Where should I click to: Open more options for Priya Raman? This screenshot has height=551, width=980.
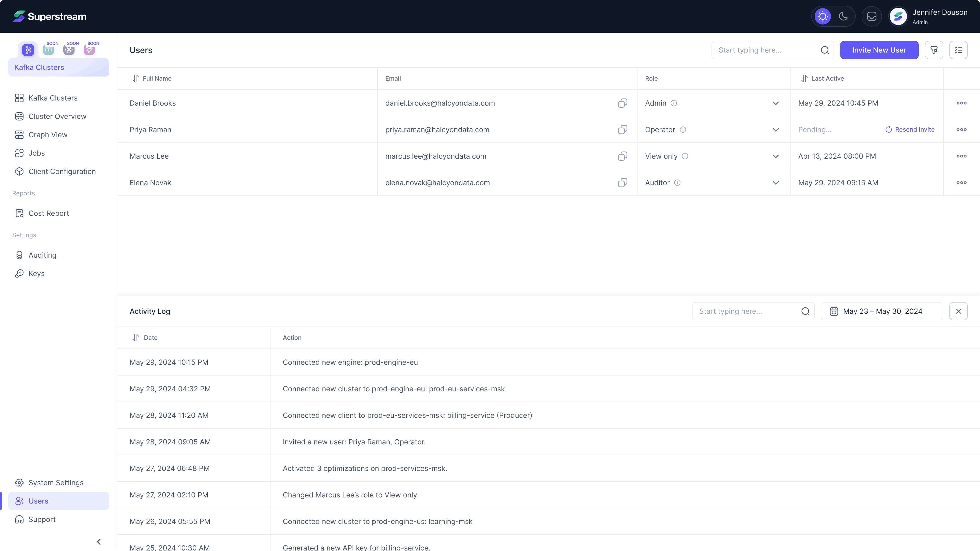961,130
